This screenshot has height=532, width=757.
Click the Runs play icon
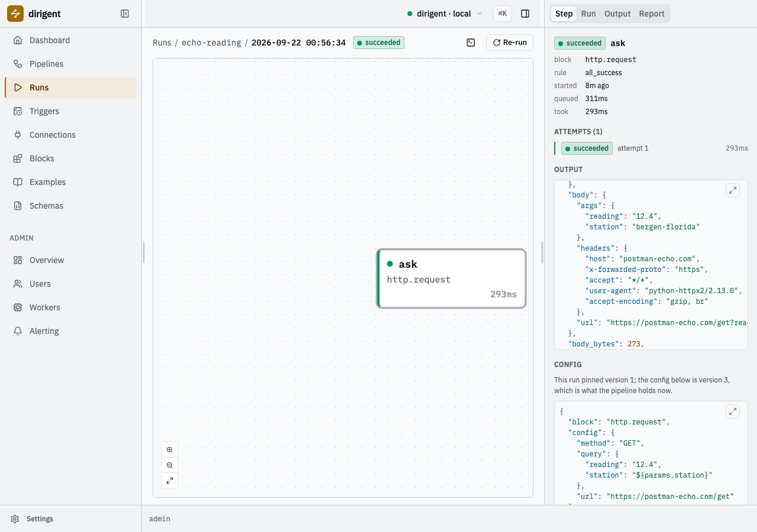[18, 87]
